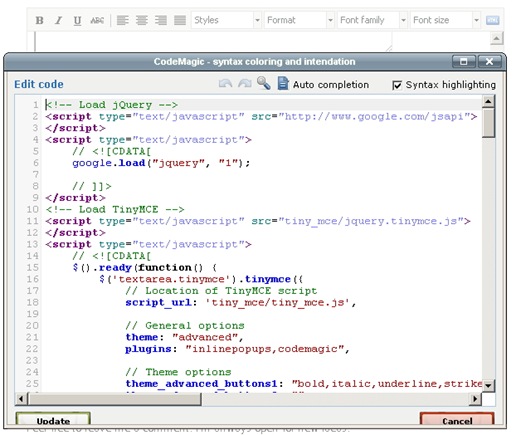Toggle Italic formatting in editor toolbar
This screenshot has width=516, height=435.
[58, 20]
